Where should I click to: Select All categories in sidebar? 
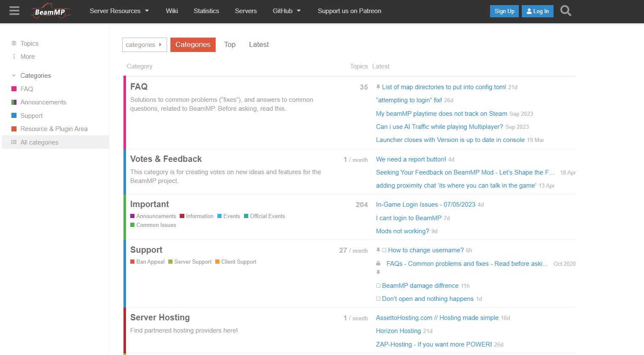[55, 142]
